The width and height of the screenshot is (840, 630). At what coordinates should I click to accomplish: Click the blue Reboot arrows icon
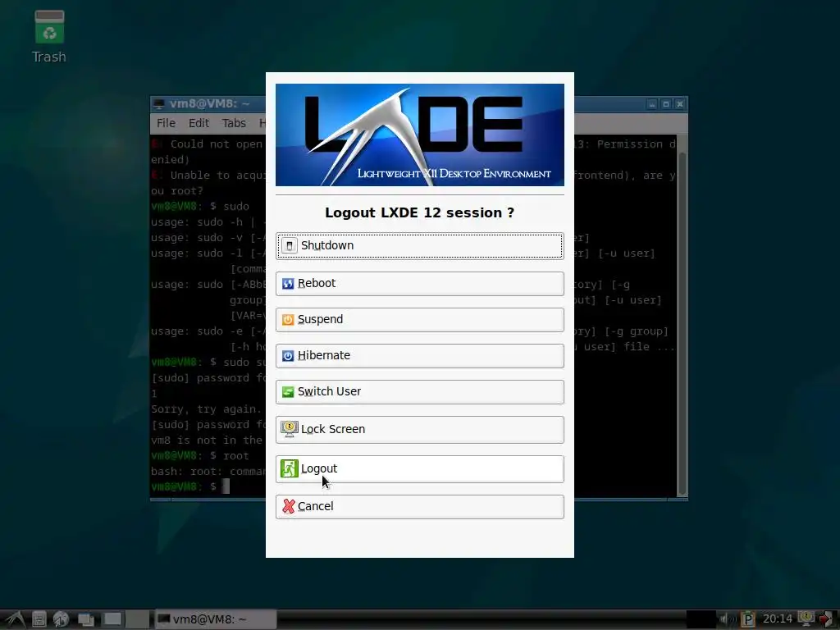(288, 284)
